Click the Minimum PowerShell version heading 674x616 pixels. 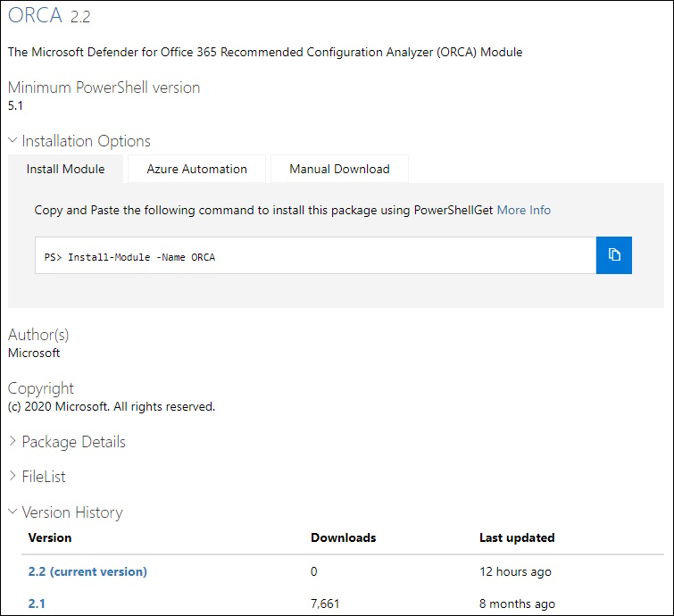104,87
